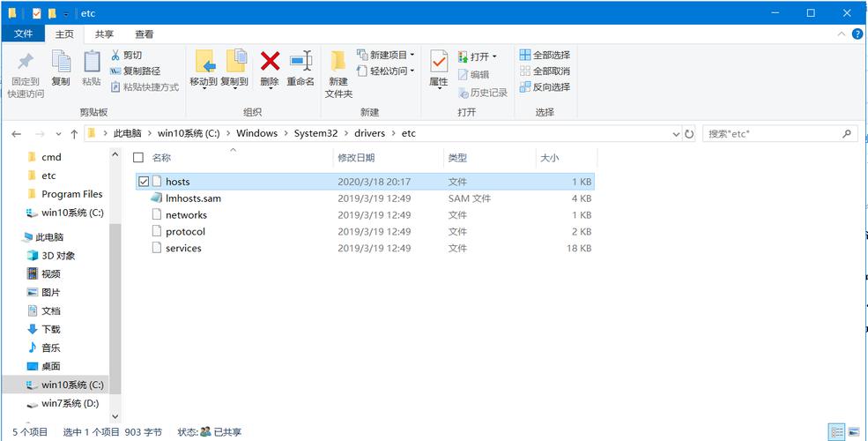Switch to Share (共享) tab
Image resolution: width=868 pixels, height=441 pixels.
tap(105, 34)
